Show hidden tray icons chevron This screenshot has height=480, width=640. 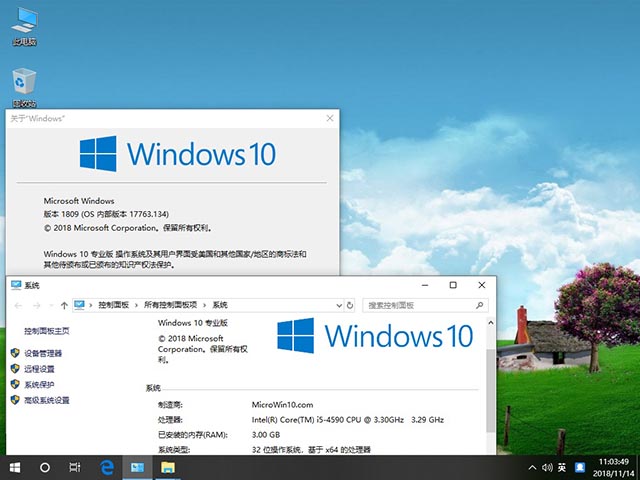pyautogui.click(x=532, y=467)
